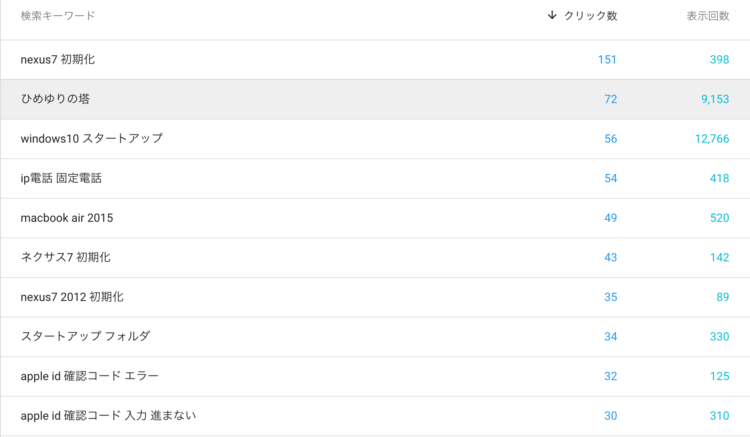The height and width of the screenshot is (437, 750).
Task: Click the 520 impressions value
Action: 719,218
